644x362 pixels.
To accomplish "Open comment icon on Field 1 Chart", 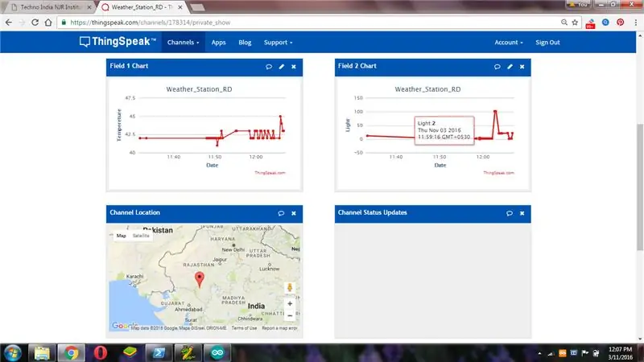I will click(269, 67).
